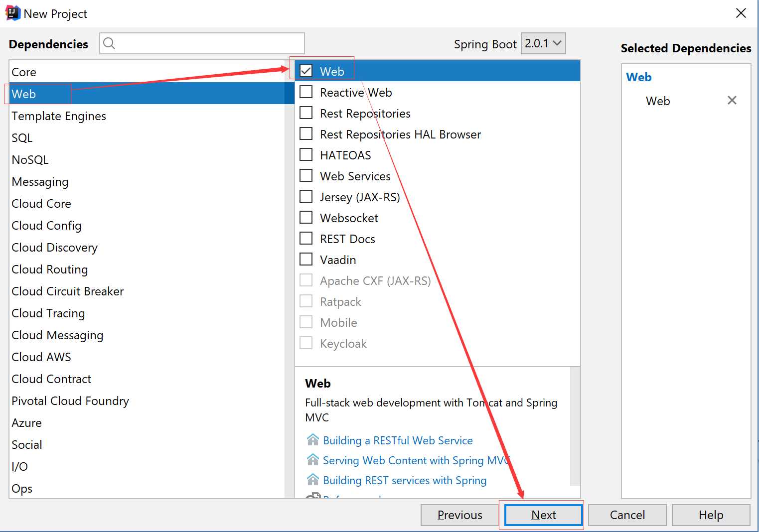Click the IntelliJ logo in title bar
Viewport: 759px width, 532px height.
[12, 13]
